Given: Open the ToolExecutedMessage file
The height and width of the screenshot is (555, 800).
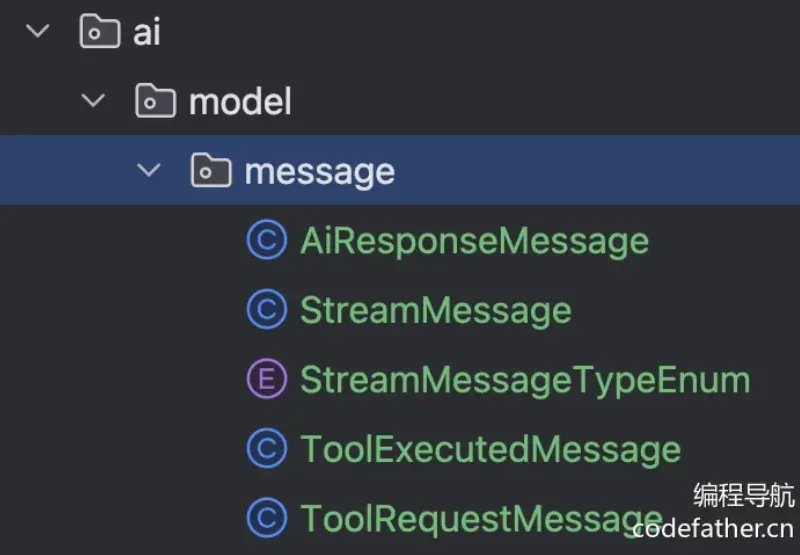Looking at the screenshot, I should click(490, 450).
